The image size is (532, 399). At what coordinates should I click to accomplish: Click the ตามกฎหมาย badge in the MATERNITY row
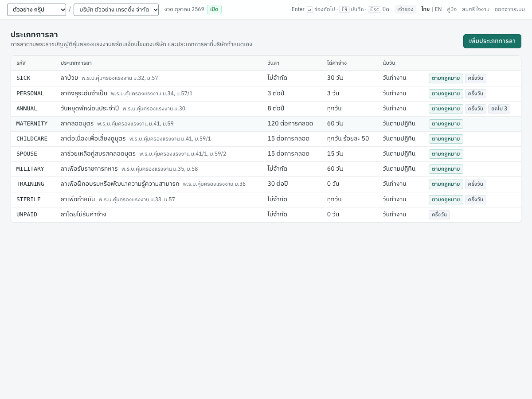click(446, 124)
